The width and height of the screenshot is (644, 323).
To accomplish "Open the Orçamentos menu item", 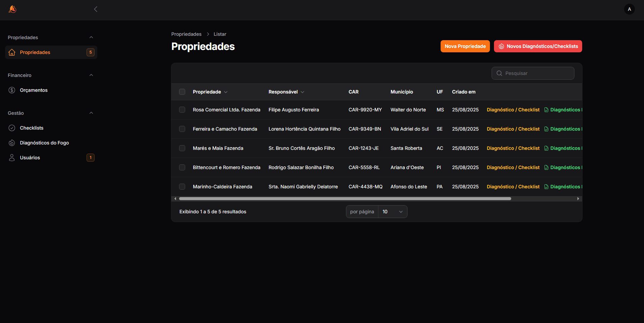I will [34, 90].
